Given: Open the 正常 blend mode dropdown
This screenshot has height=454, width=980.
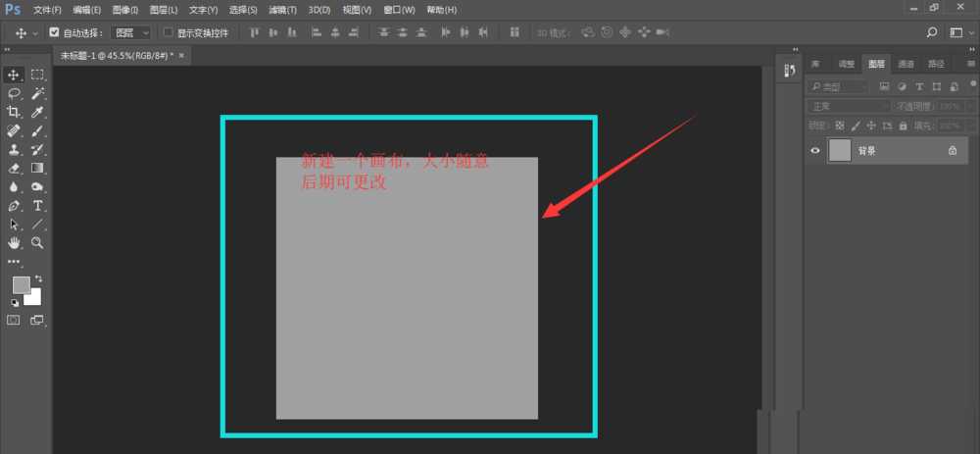Looking at the screenshot, I should point(836,105).
